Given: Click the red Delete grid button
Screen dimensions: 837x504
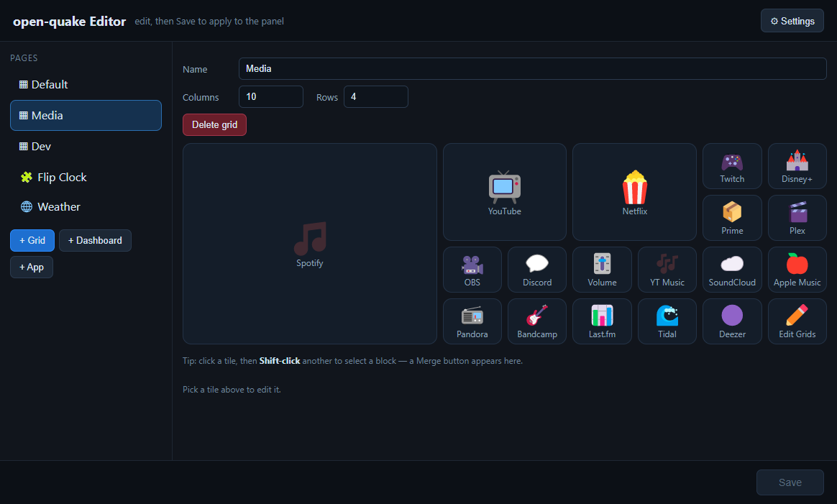Looking at the screenshot, I should pyautogui.click(x=214, y=124).
